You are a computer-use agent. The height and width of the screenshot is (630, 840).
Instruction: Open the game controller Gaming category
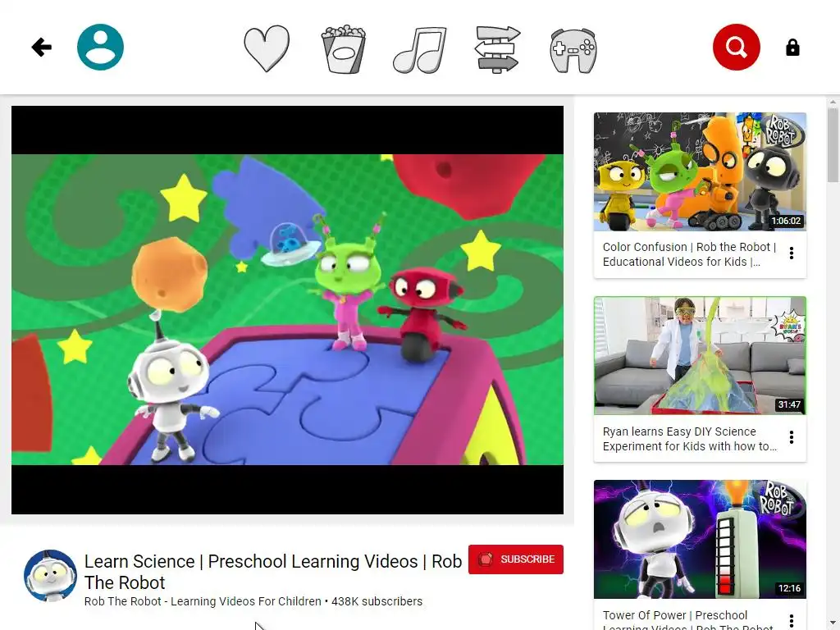pos(573,50)
